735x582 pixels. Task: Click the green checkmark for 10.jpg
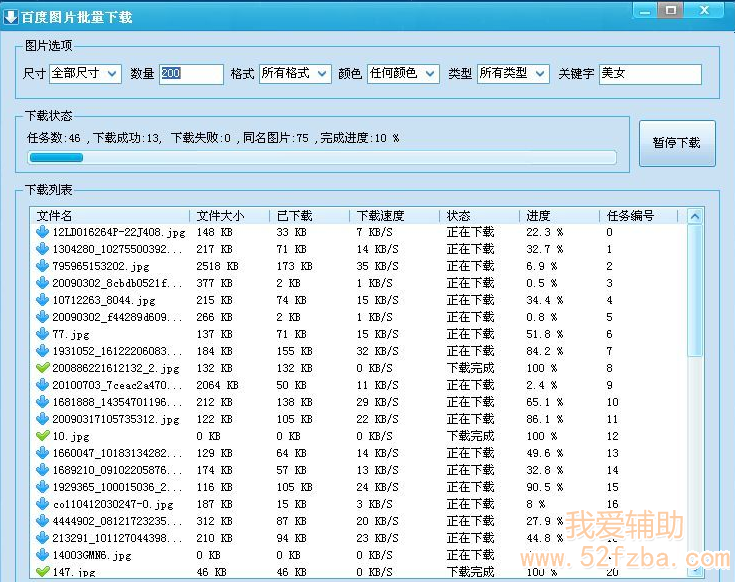(43, 436)
